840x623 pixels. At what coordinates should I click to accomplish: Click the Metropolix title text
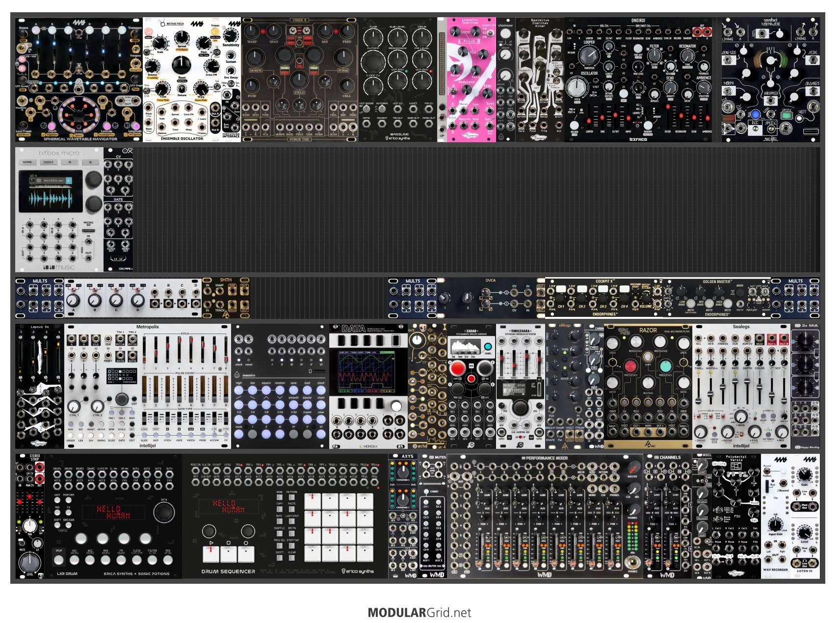pos(147,327)
